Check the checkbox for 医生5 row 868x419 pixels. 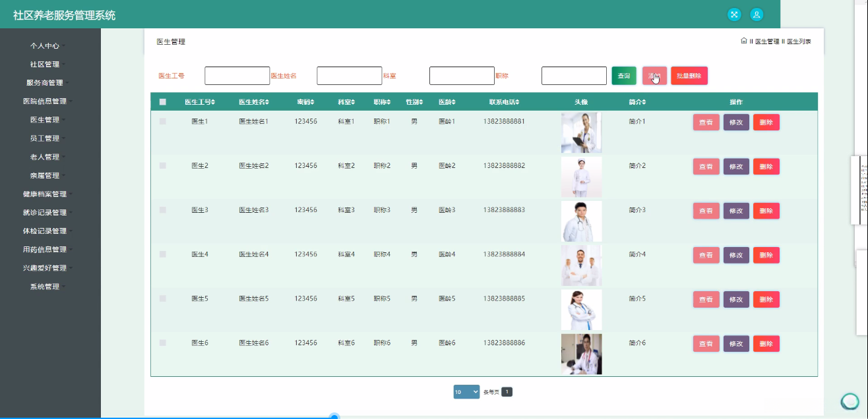pyautogui.click(x=163, y=298)
